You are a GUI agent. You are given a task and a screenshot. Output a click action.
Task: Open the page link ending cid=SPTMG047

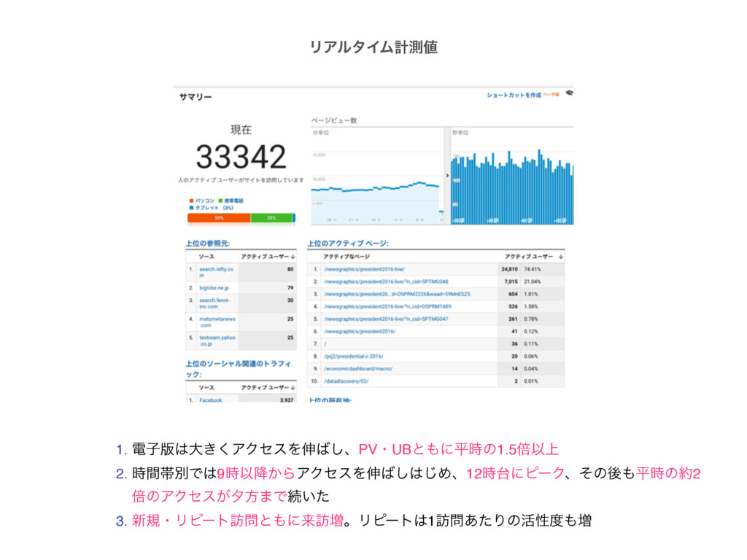click(x=386, y=319)
